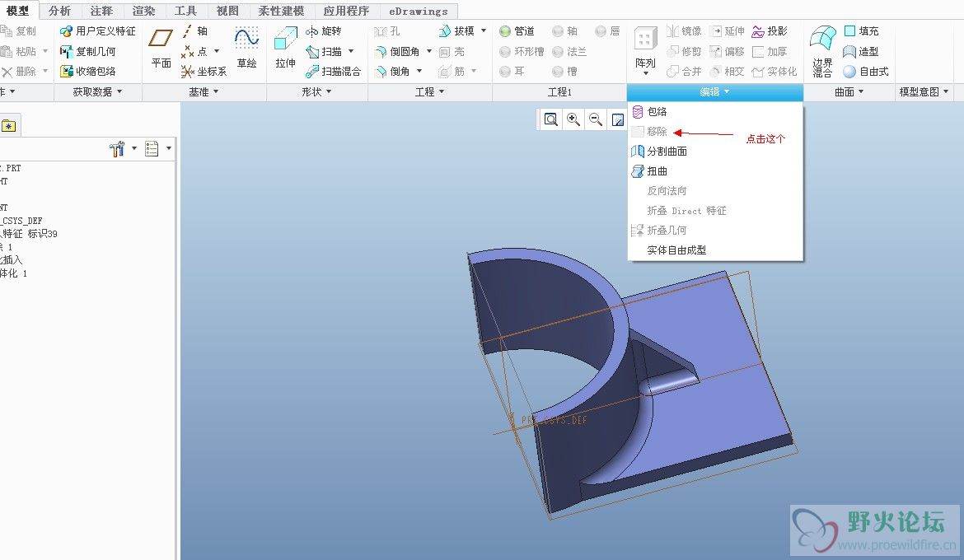Choose 包络 from the 编辑 menu
The width and height of the screenshot is (964, 560).
point(715,111)
